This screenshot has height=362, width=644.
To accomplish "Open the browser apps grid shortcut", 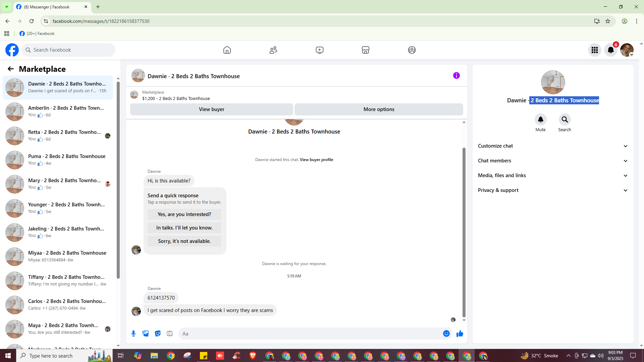I will click(7, 34).
